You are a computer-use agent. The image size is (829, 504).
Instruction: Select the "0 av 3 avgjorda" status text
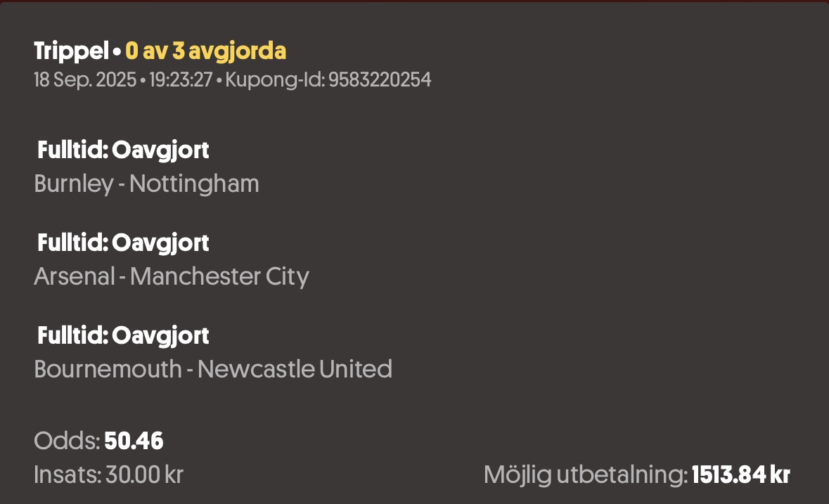pos(205,51)
